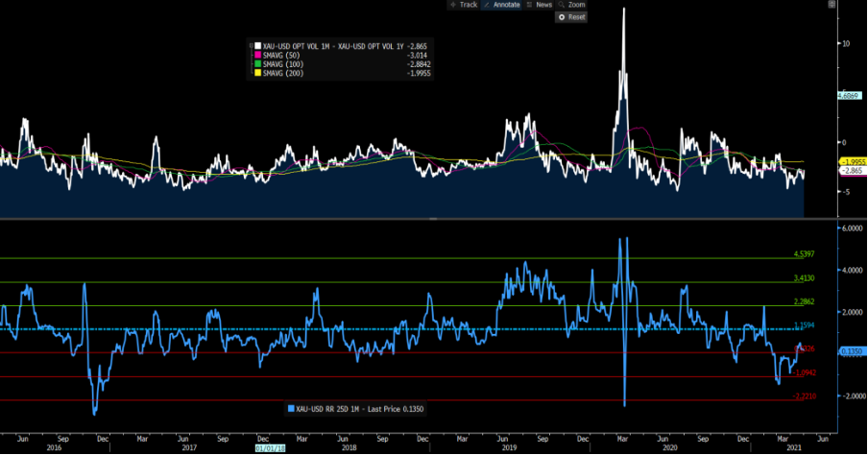868x455 pixels.
Task: Activate the Track crosshair tool
Action: pyautogui.click(x=464, y=5)
